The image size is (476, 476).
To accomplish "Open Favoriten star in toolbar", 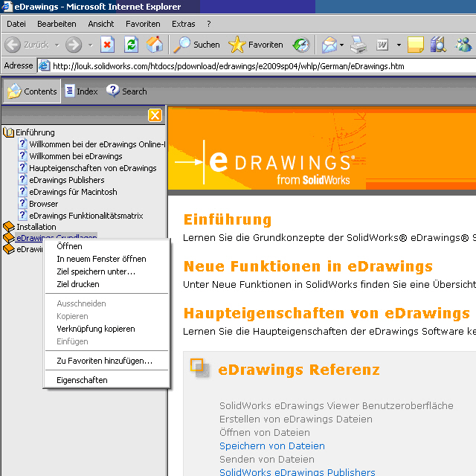I will click(256, 45).
